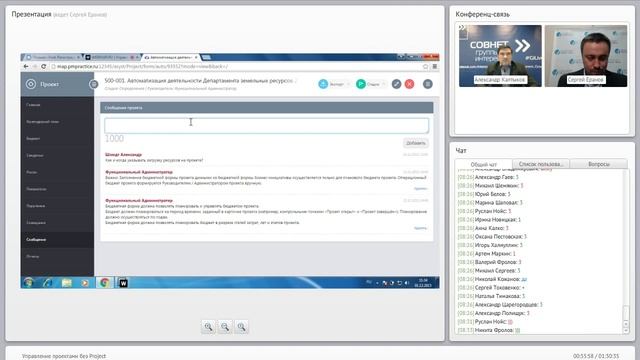This screenshot has width=640, height=360.
Task: Click chat message from Валерий Фролов
Action: point(489,262)
